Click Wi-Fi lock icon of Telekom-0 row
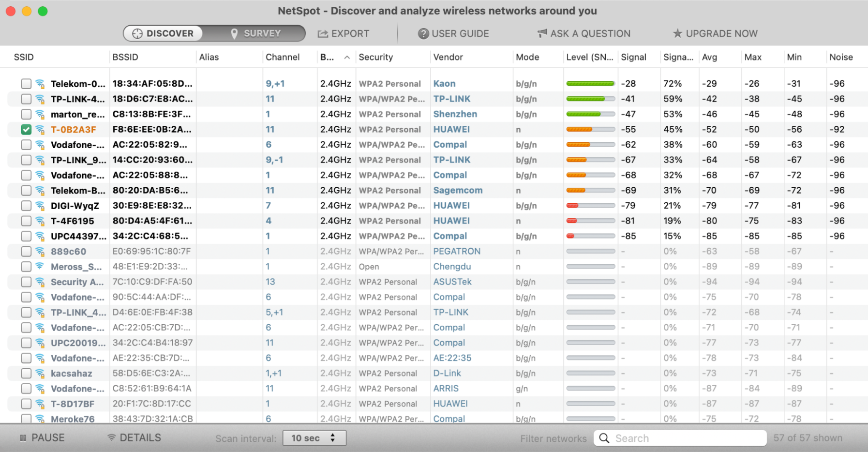 [x=40, y=84]
